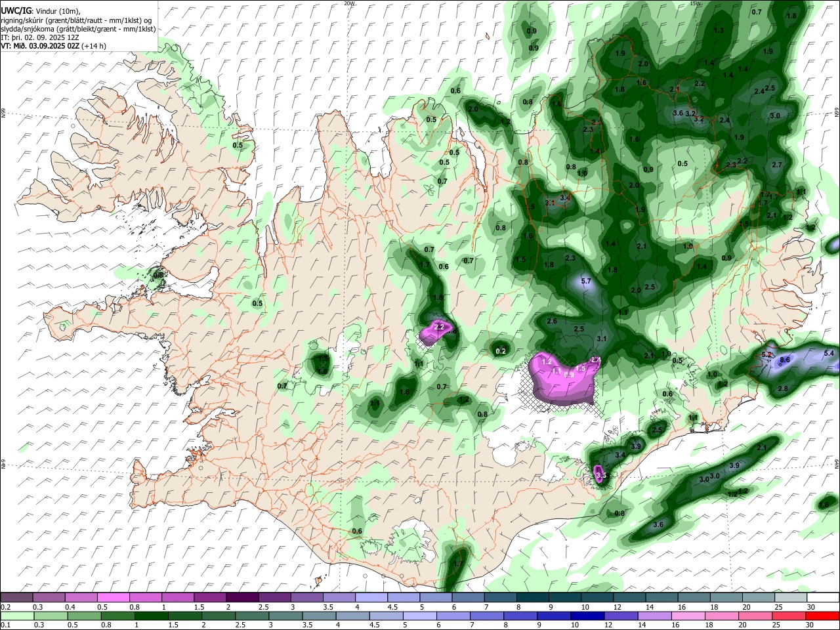This screenshot has height=630, width=840.
Task: Click the '0.4' label in the upper legend row
Action: click(x=70, y=606)
